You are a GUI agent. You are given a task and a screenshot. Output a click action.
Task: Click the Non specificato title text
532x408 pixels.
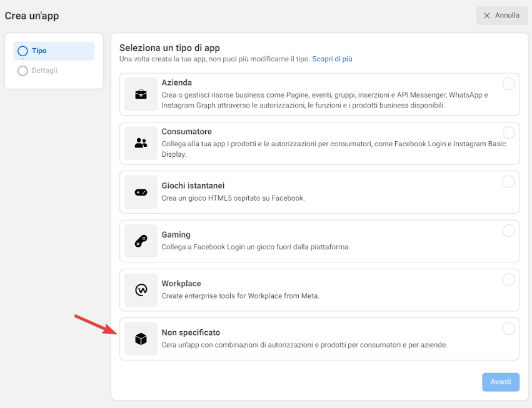click(x=191, y=332)
